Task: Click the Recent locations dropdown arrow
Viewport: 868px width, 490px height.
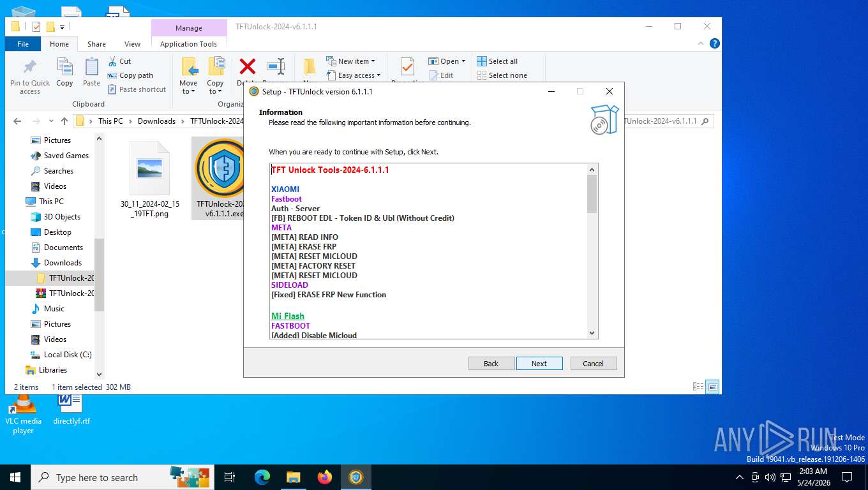Action: click(50, 121)
